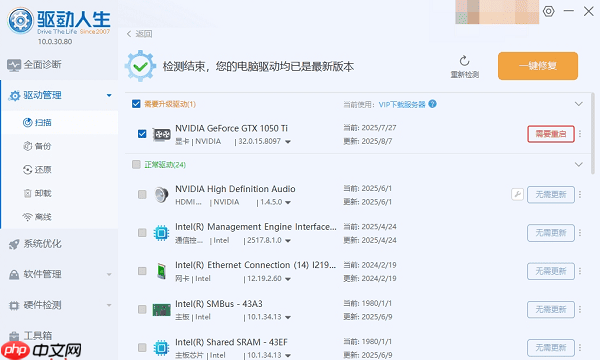Collapse the 需要升级驱动 section chevron

point(579,104)
